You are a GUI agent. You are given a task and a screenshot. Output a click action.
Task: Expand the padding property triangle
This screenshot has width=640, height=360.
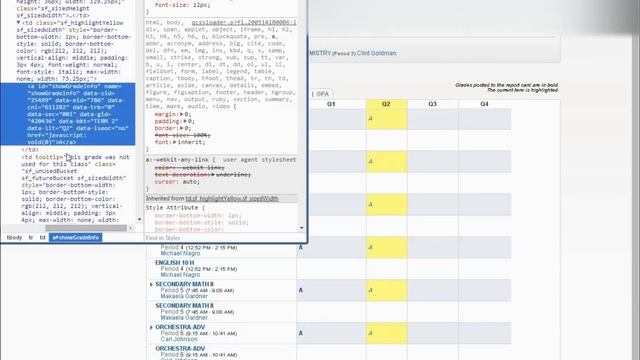click(x=185, y=121)
